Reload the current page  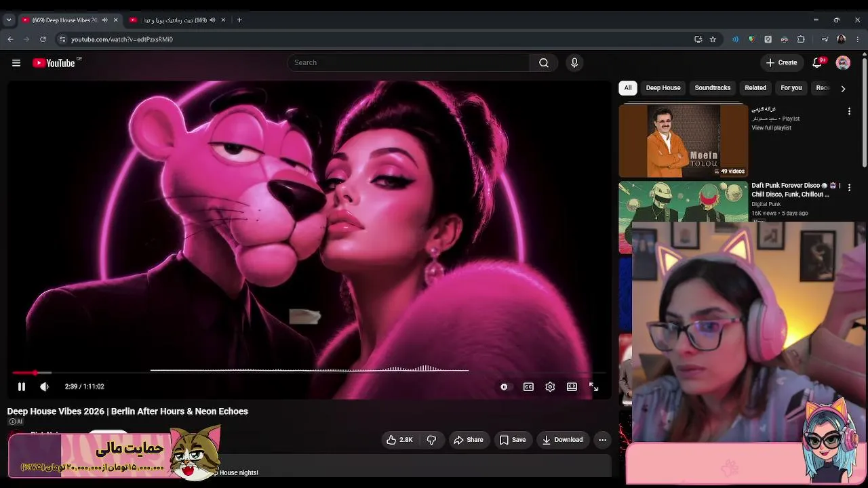tap(43, 39)
